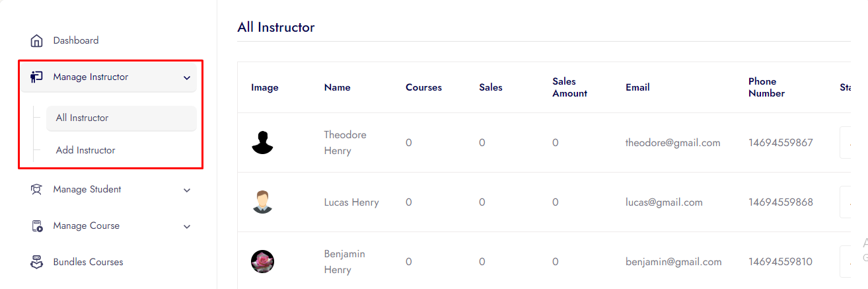Click the Lucas Henry name cell
This screenshot has width=868, height=289.
(351, 202)
